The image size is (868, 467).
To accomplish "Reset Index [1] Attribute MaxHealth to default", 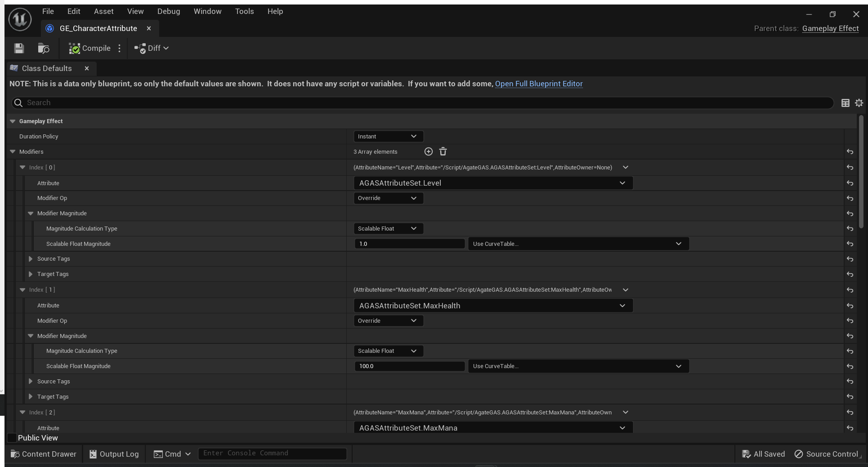I will 850,306.
